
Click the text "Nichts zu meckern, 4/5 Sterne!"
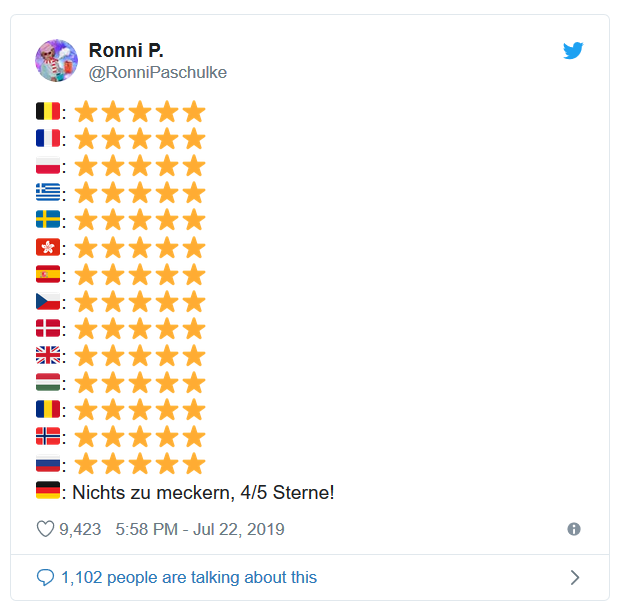[x=203, y=491]
